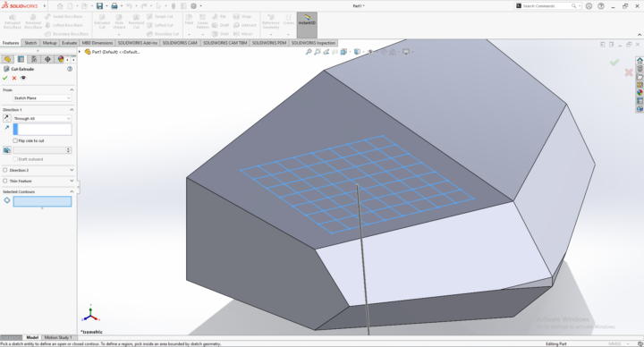The image size is (644, 347).
Task: Open the SOLIDWORKS Inspection tab
Action: pos(313,43)
